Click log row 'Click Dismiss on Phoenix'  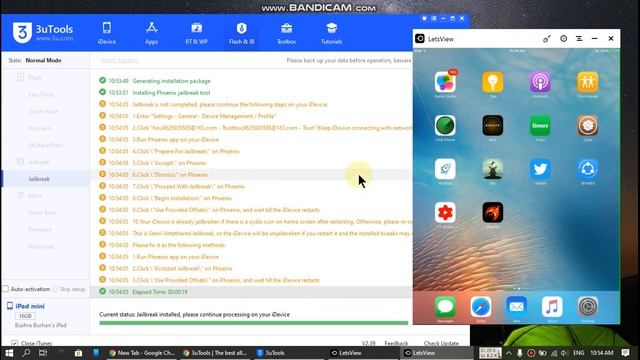(251, 175)
